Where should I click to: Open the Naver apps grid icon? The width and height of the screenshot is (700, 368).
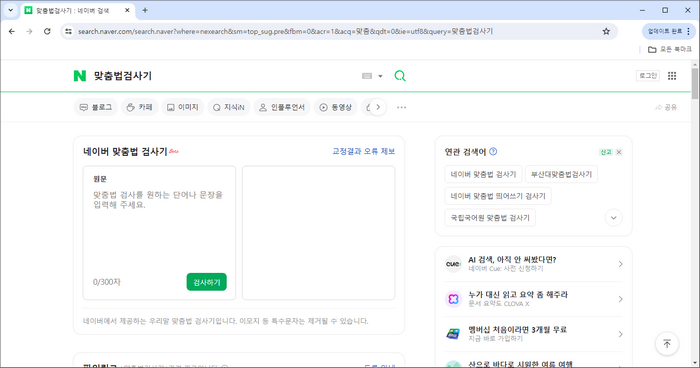click(672, 76)
